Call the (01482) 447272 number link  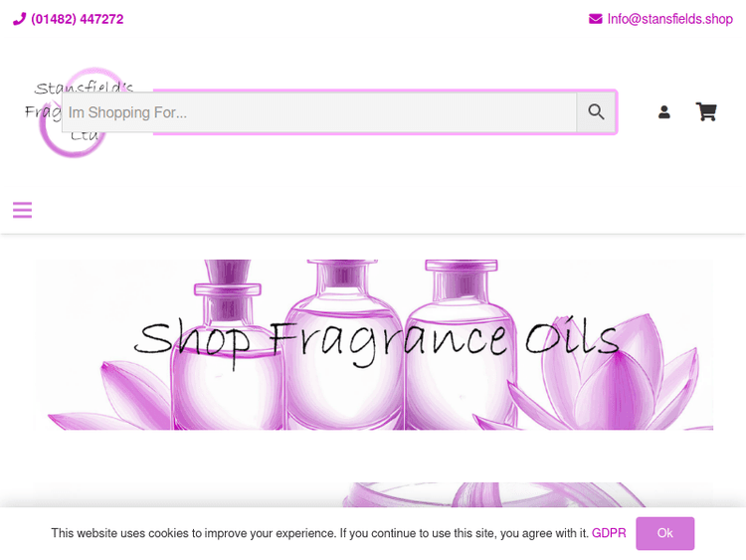(77, 19)
